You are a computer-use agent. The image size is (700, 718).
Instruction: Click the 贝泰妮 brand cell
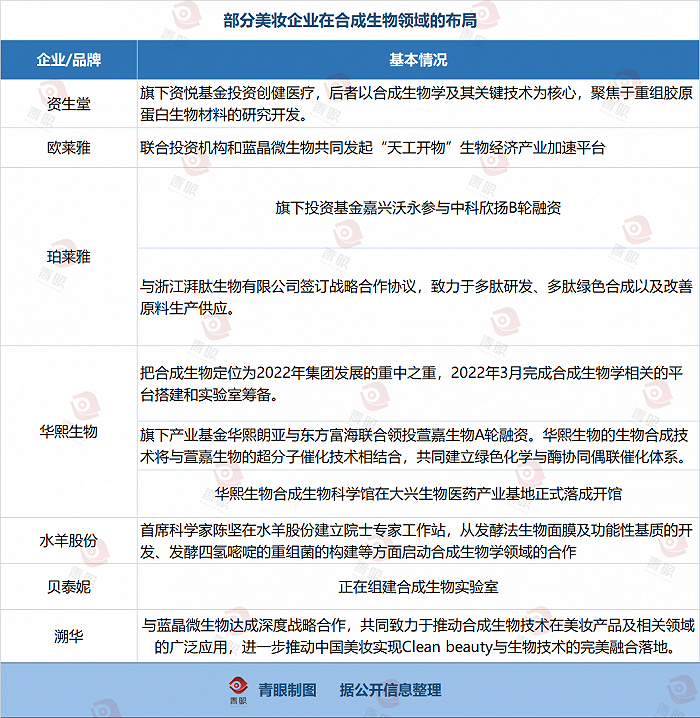coord(69,587)
